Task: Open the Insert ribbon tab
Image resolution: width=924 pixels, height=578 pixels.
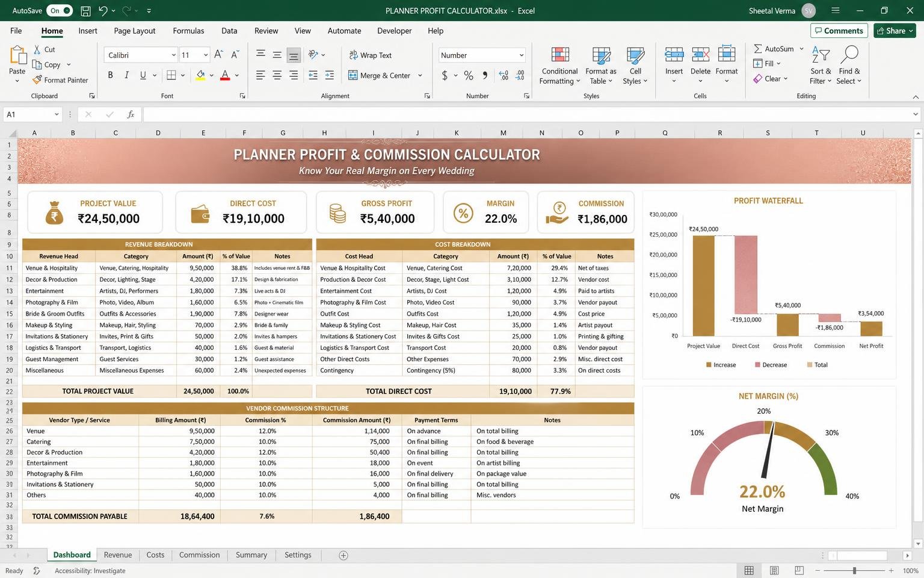Action: [88, 31]
